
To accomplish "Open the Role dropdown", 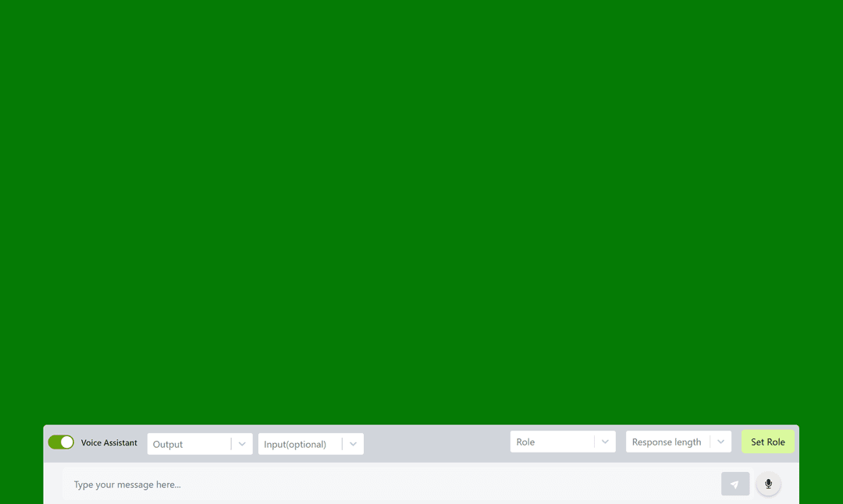I will coord(562,442).
